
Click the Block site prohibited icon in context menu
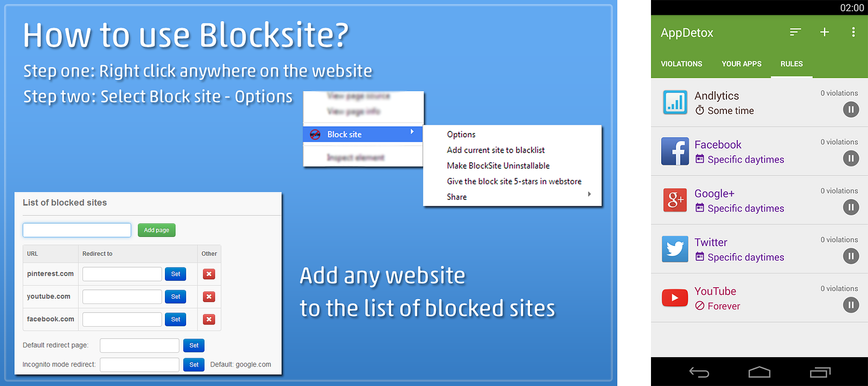(x=315, y=135)
